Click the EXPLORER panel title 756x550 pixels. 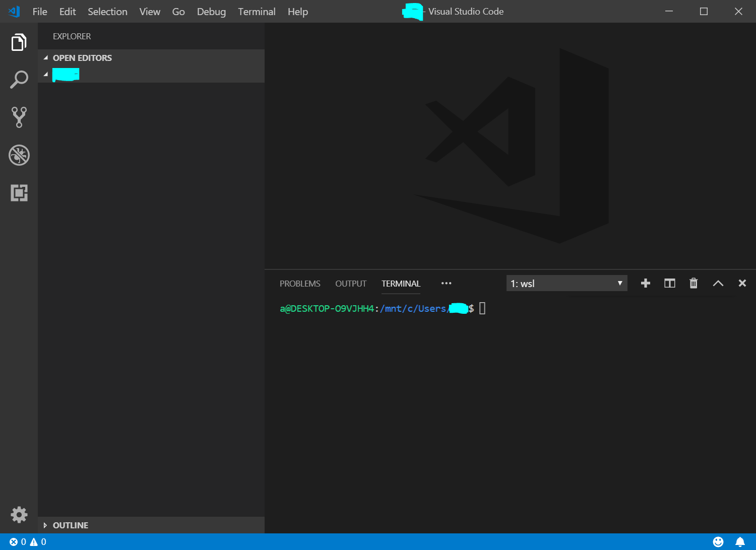[x=72, y=36]
